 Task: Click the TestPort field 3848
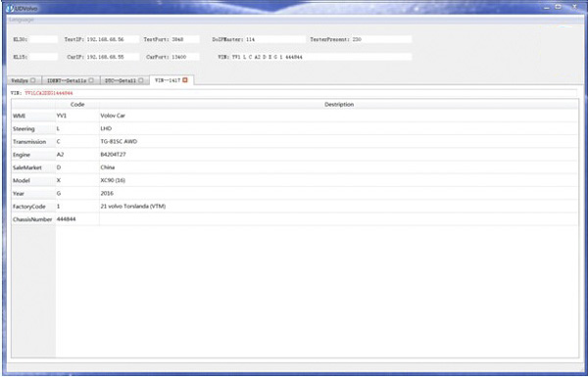[x=184, y=39]
